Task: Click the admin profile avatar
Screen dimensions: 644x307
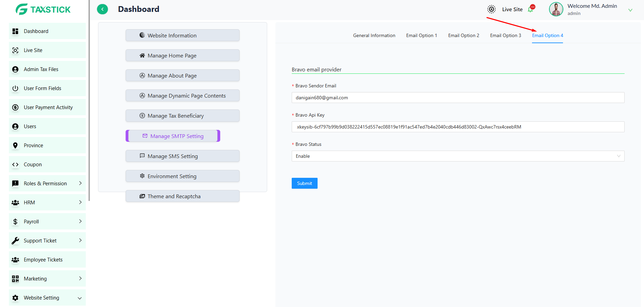Action: [556, 9]
